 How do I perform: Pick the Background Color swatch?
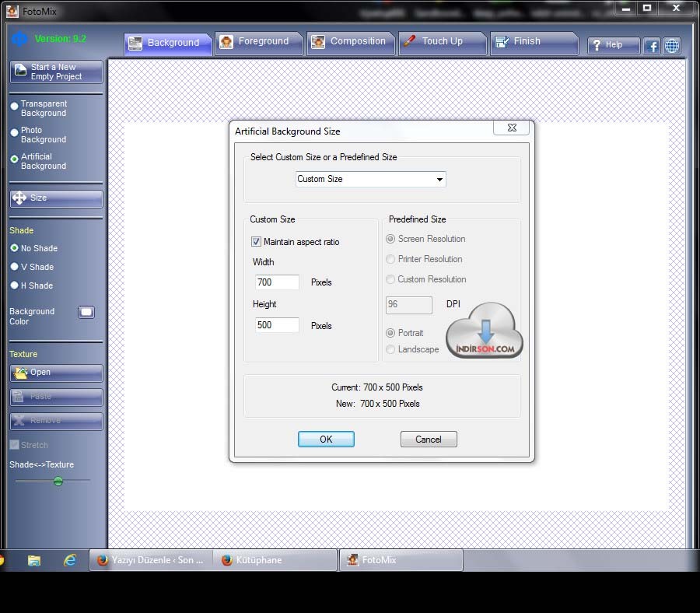tap(86, 312)
